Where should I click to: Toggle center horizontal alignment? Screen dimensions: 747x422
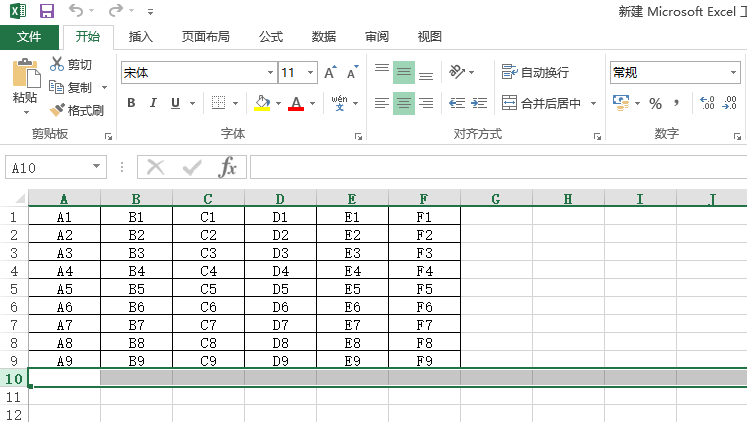tap(404, 103)
